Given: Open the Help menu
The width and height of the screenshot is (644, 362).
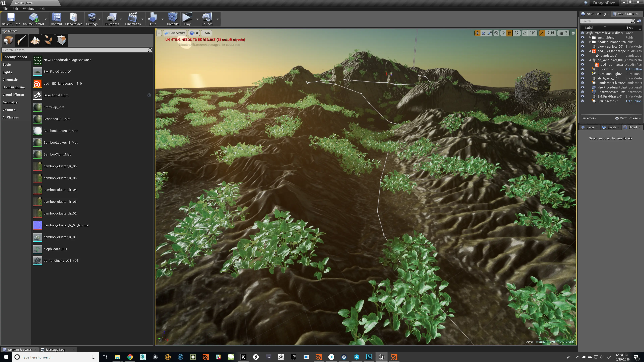Looking at the screenshot, I should [x=42, y=9].
